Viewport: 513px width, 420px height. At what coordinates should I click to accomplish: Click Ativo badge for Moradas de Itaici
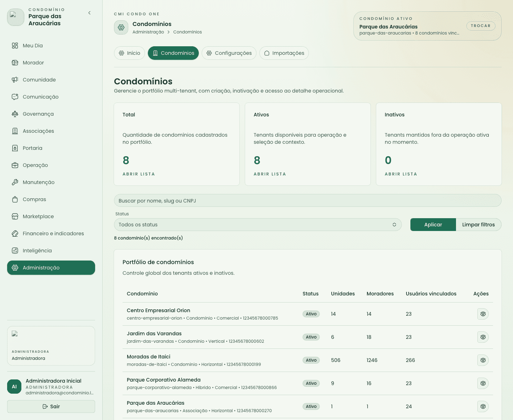(311, 360)
